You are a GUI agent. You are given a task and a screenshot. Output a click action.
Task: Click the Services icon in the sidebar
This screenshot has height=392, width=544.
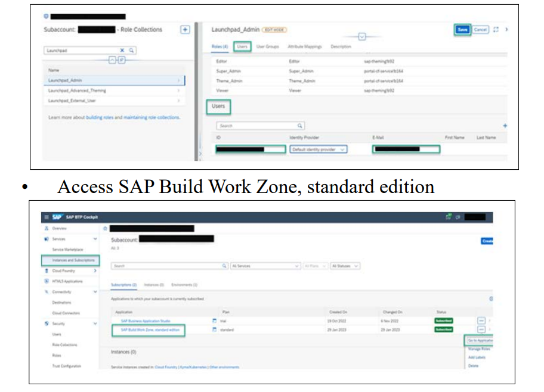[x=47, y=239]
